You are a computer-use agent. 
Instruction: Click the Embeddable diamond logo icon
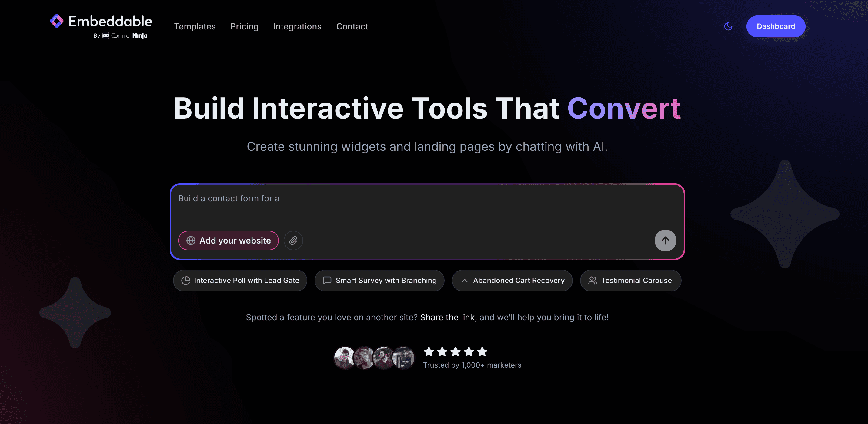57,22
